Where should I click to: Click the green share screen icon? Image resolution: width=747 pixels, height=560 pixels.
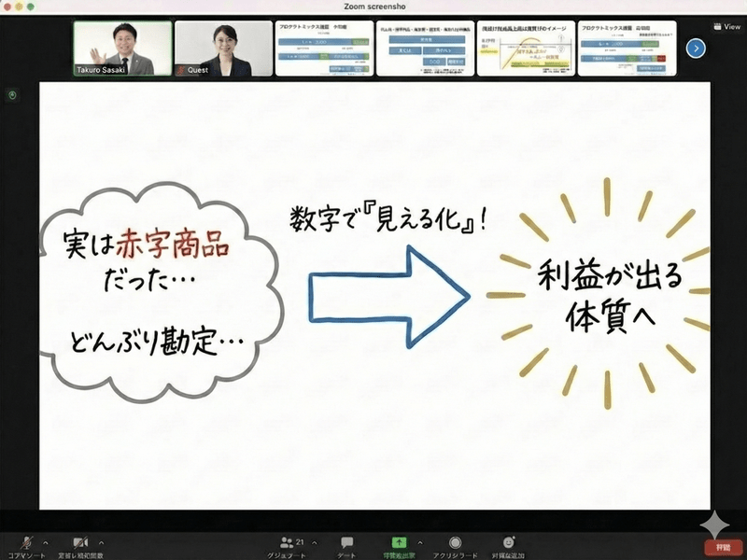(x=400, y=541)
